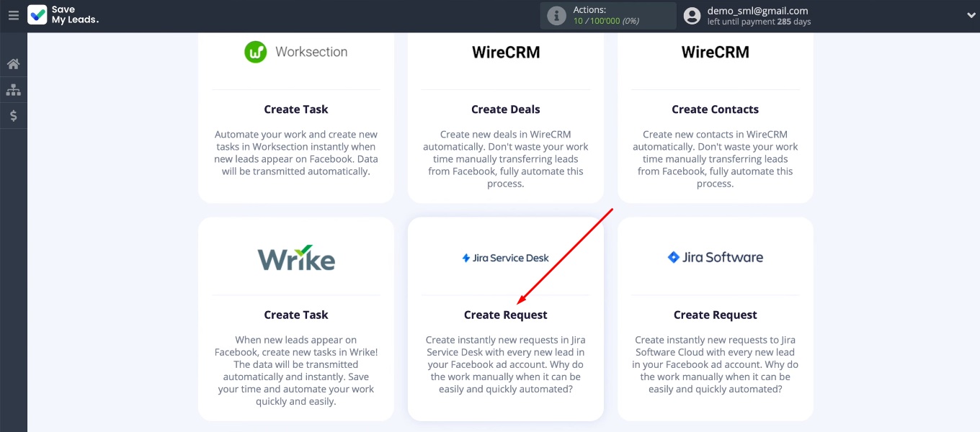Open the hamburger menu

tap(13, 15)
